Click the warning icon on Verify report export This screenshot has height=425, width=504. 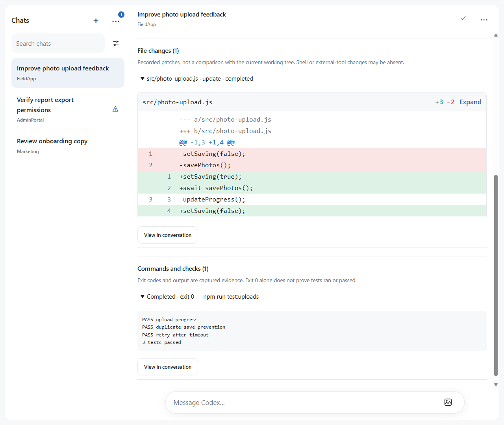coord(115,109)
